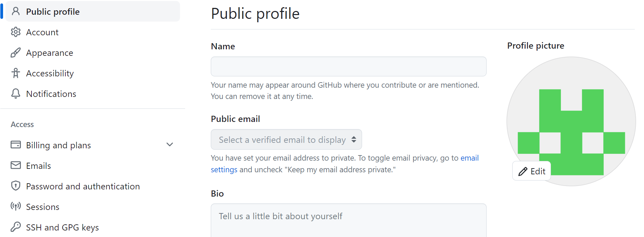The height and width of the screenshot is (237, 644).
Task: Click the Sessions broadcast icon
Action: pyautogui.click(x=16, y=207)
